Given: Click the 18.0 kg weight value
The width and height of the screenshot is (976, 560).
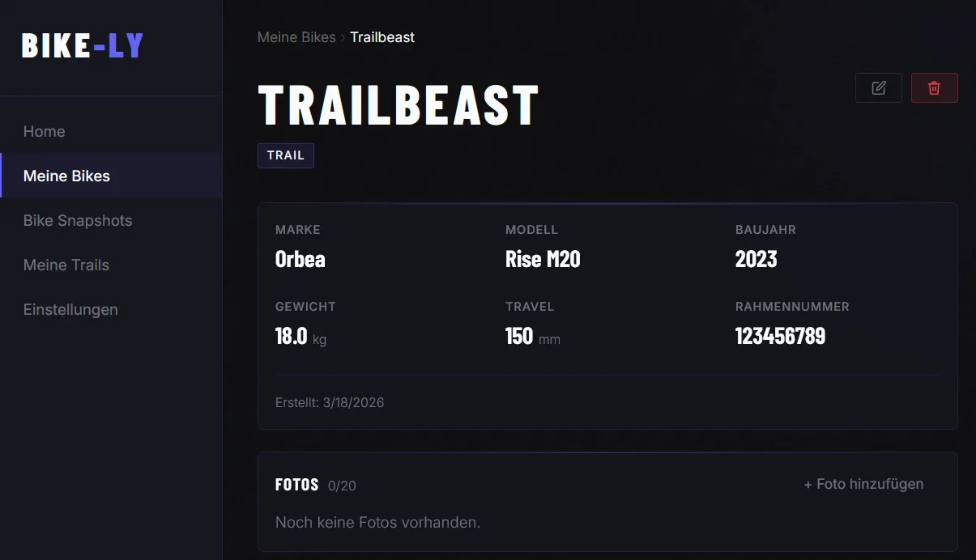Looking at the screenshot, I should 300,337.
